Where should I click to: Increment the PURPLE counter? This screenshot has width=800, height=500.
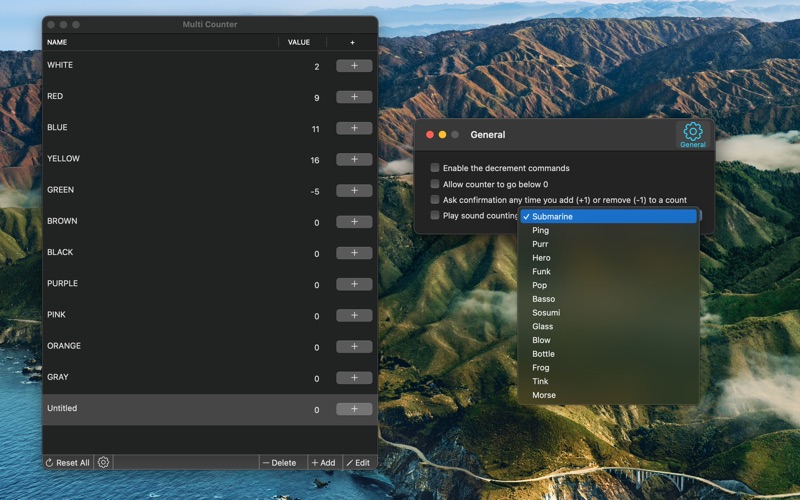pos(354,284)
